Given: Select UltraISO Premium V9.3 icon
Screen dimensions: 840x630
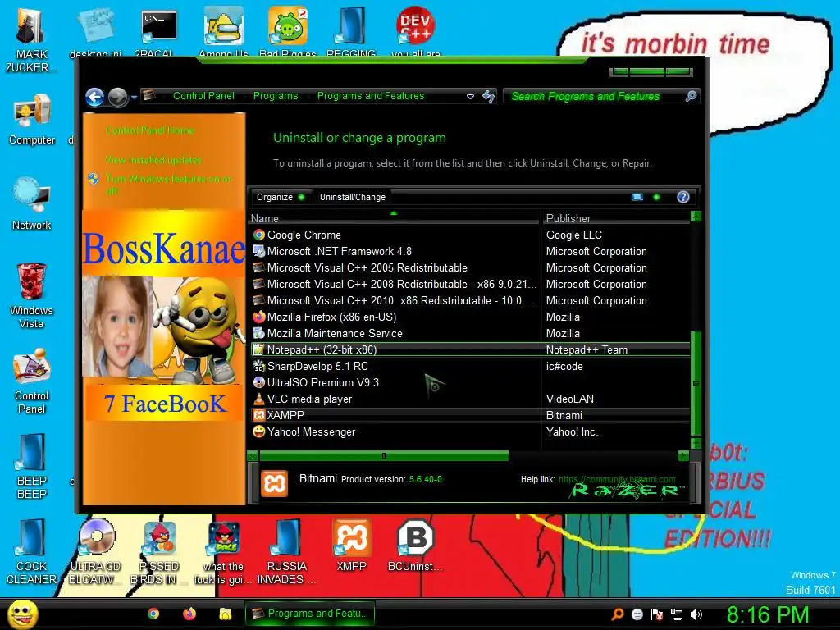Looking at the screenshot, I should 258,382.
